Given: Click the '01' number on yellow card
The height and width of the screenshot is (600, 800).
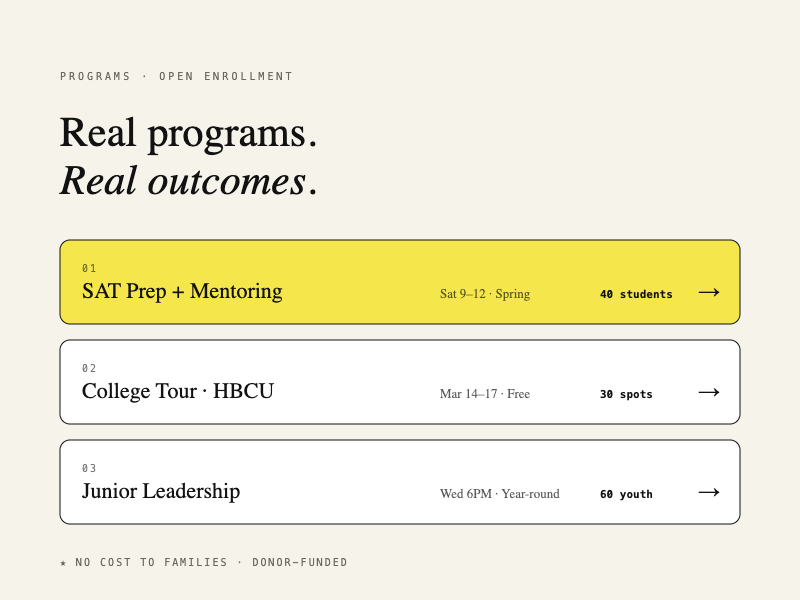Looking at the screenshot, I should [89, 268].
